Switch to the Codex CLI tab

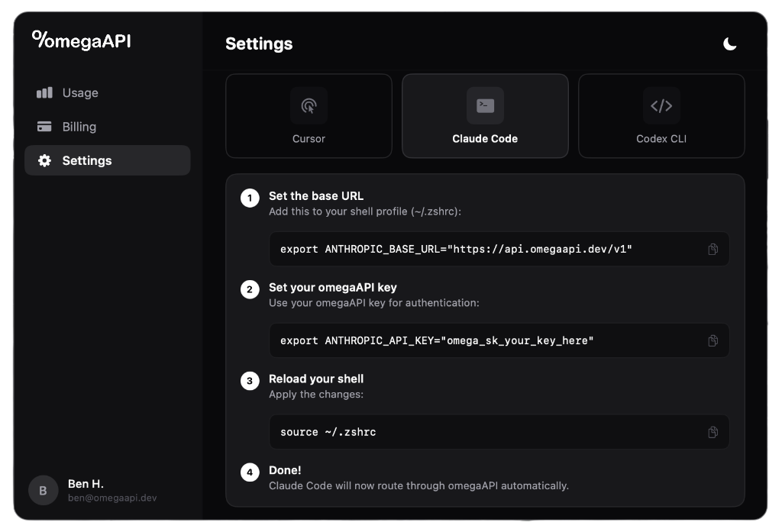[661, 116]
